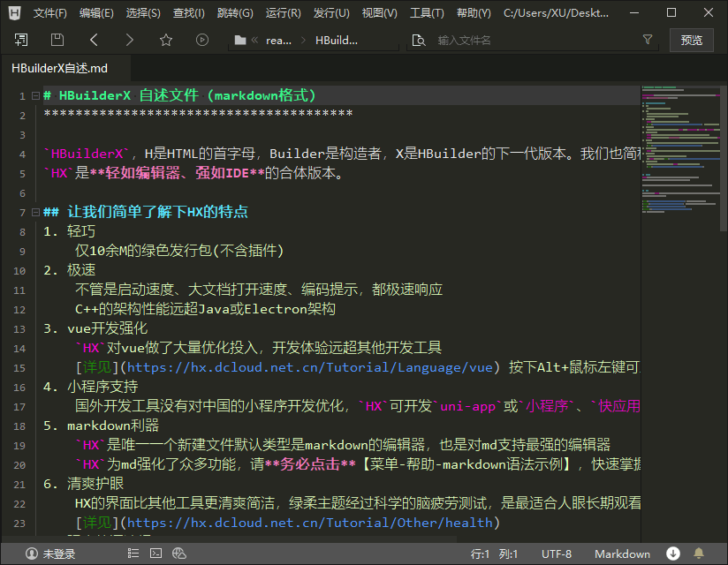The height and width of the screenshot is (565, 728).
Task: Go back with the left arrow icon
Action: click(x=94, y=40)
